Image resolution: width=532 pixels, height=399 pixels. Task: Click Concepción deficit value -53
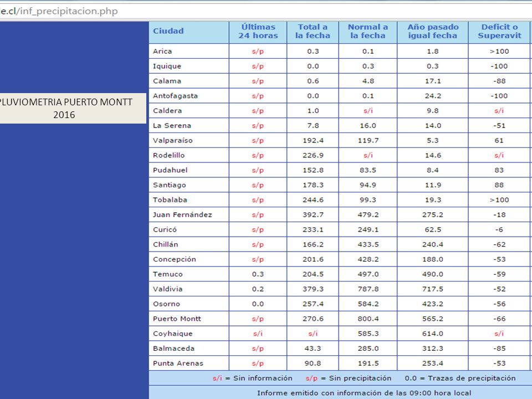coord(499,259)
